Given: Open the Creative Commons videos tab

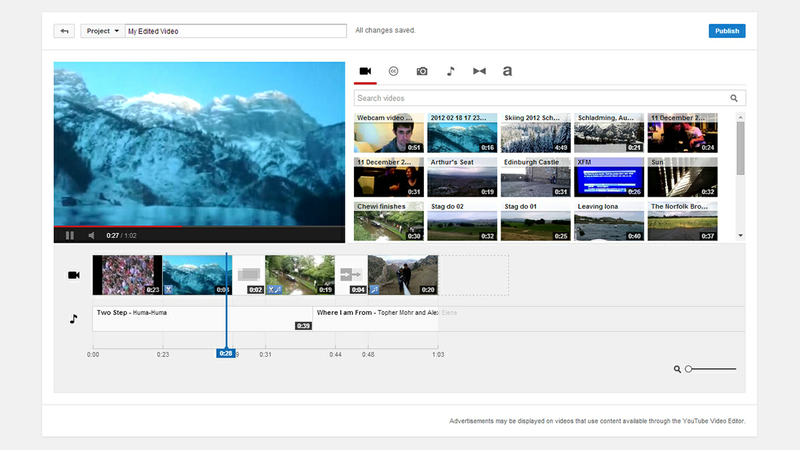Looking at the screenshot, I should 394,71.
